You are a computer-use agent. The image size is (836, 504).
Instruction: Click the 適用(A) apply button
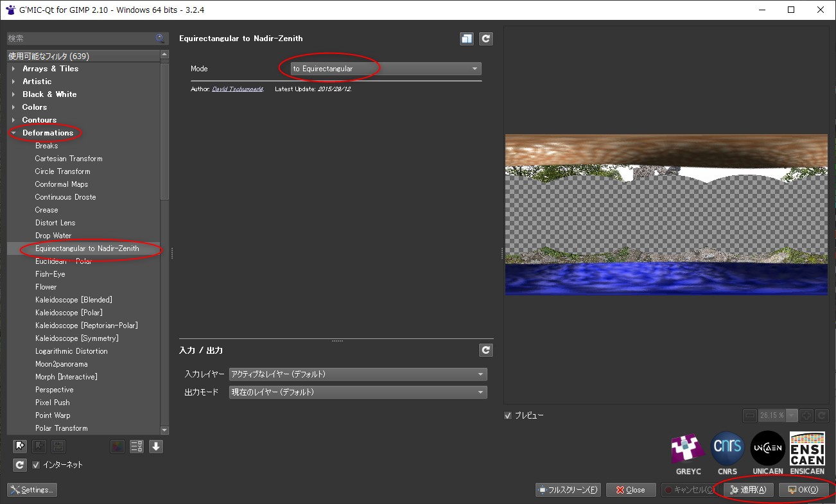[x=748, y=490]
